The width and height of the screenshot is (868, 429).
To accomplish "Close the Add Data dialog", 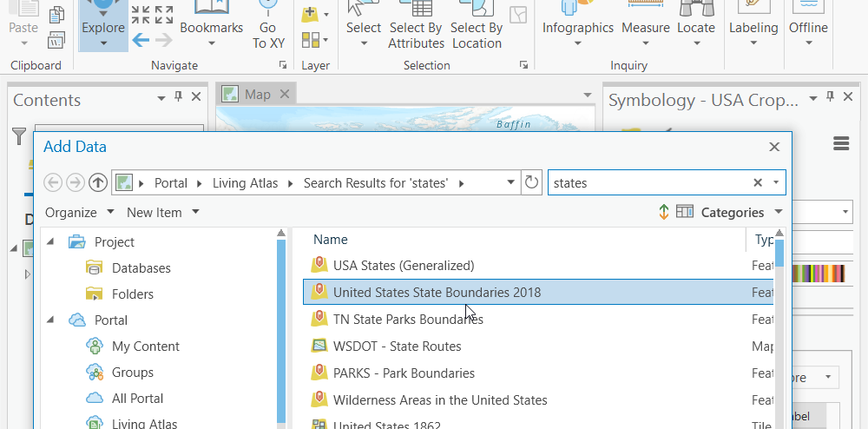I will click(x=774, y=147).
